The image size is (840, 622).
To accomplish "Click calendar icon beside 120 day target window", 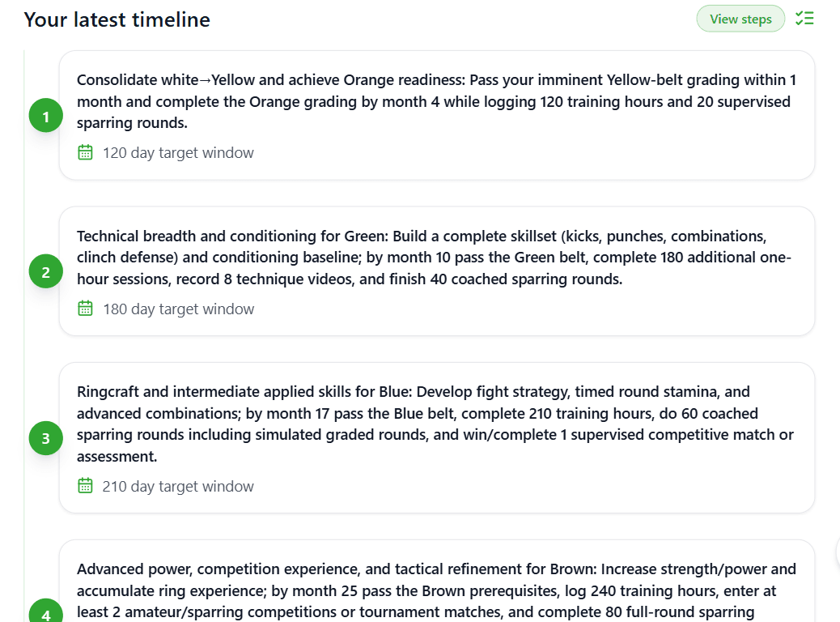I will point(85,152).
